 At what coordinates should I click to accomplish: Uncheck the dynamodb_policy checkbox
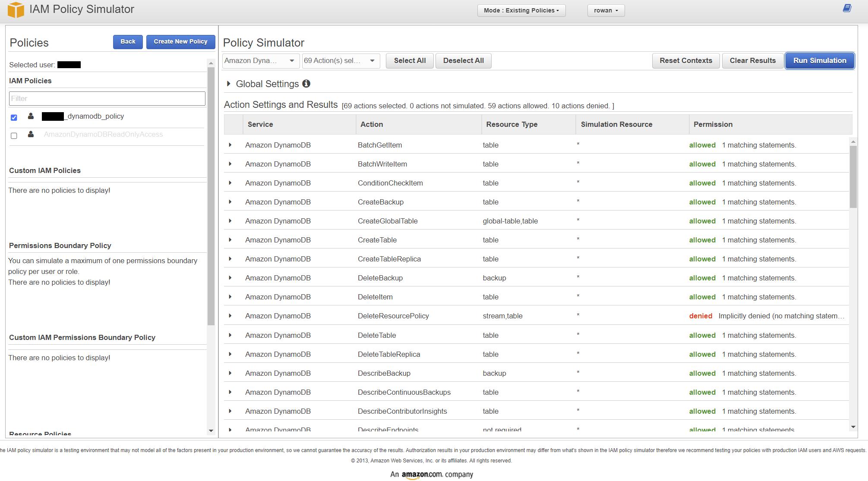[x=14, y=117]
